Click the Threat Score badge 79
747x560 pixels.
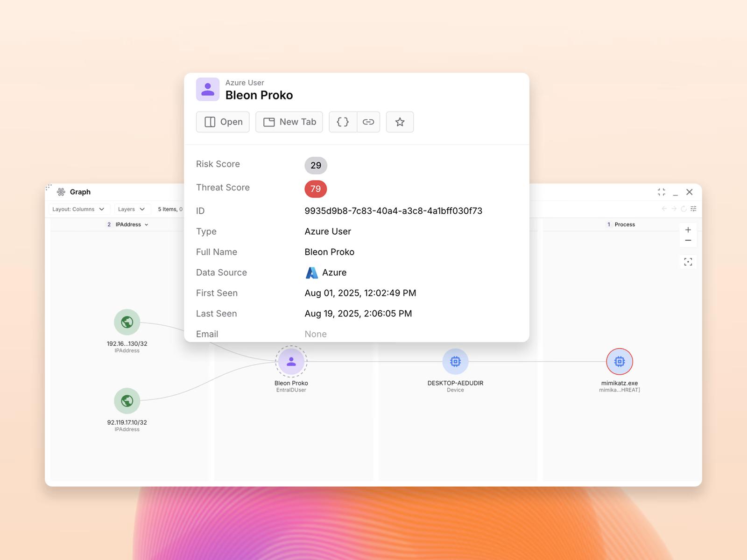pyautogui.click(x=316, y=189)
